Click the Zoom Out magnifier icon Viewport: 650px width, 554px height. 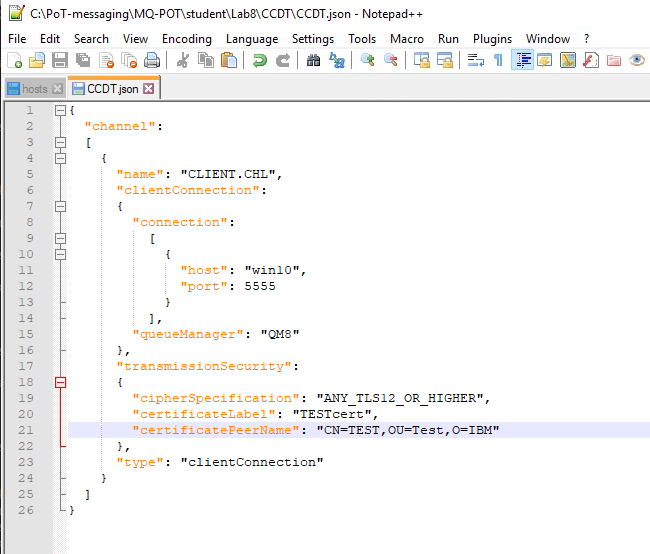click(x=390, y=61)
